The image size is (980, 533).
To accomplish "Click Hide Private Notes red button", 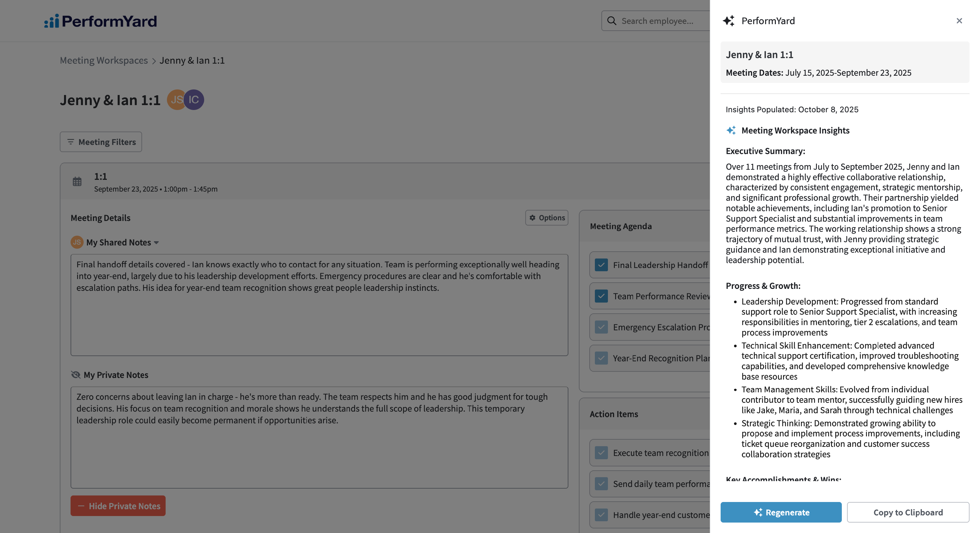I will coord(118,506).
